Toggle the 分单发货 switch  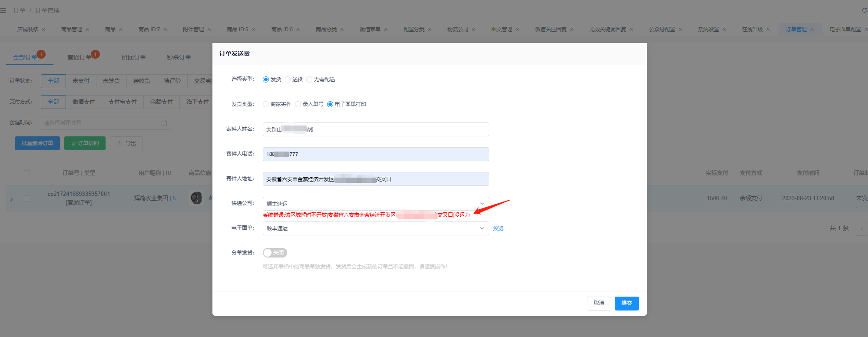pyautogui.click(x=275, y=253)
